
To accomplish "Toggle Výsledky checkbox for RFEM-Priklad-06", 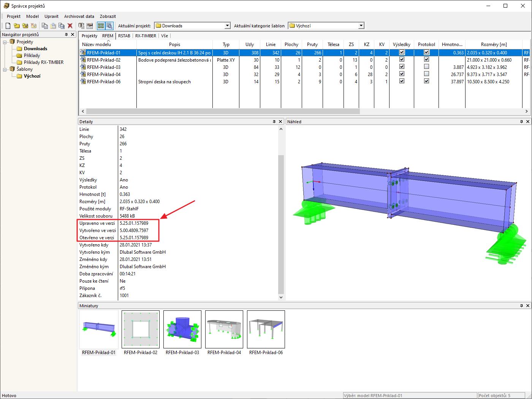I will tap(402, 81).
